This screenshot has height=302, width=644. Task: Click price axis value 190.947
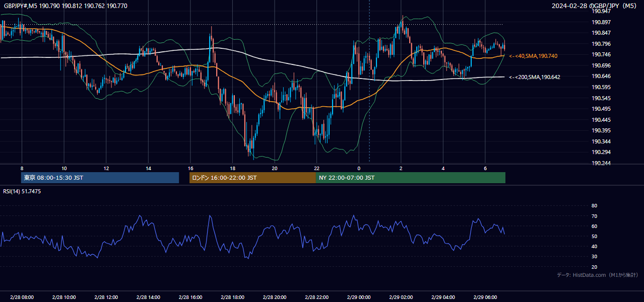tap(602, 11)
